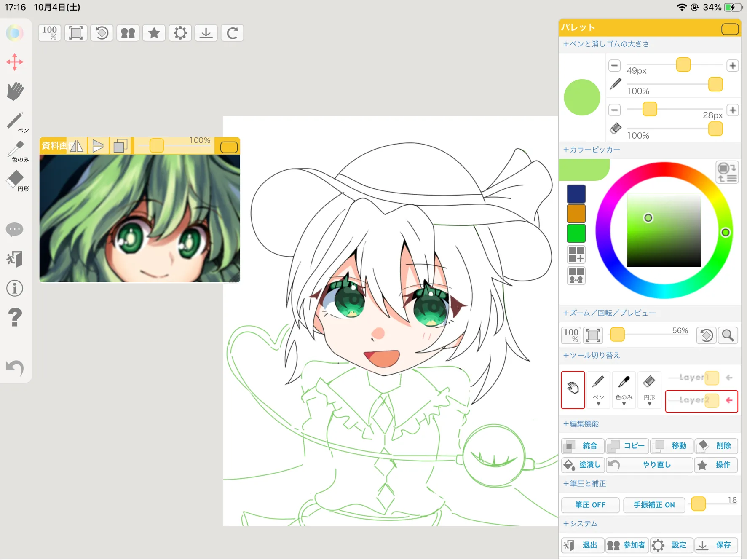This screenshot has width=747, height=560.
Task: Click the magnifier icon in zoom section
Action: click(728, 335)
